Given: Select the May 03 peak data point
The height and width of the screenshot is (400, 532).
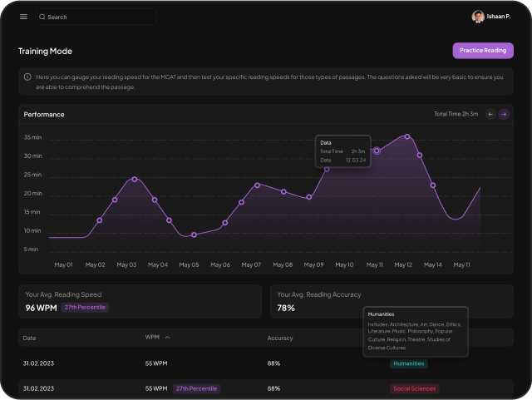Looking at the screenshot, I should click(135, 179).
